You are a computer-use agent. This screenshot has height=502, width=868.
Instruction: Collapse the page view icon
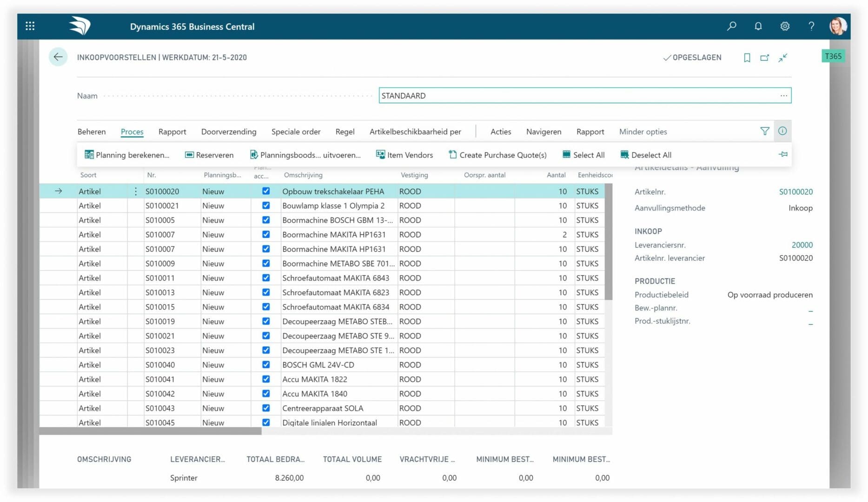(x=783, y=58)
